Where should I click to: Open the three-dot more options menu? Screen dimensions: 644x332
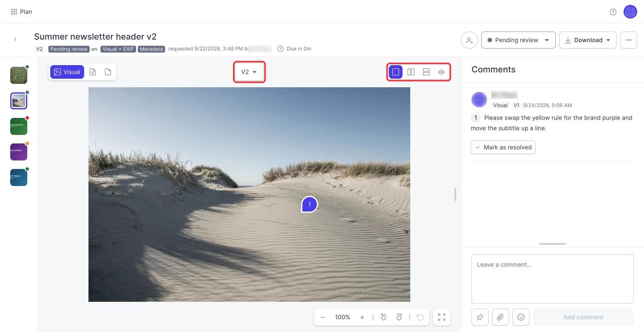pyautogui.click(x=628, y=40)
